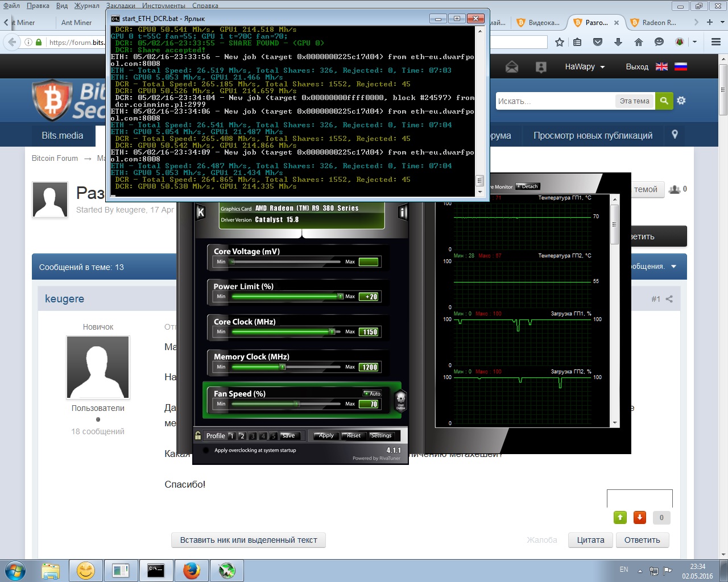
Task: Expand the HaWapy user account dropdown
Action: (x=585, y=66)
